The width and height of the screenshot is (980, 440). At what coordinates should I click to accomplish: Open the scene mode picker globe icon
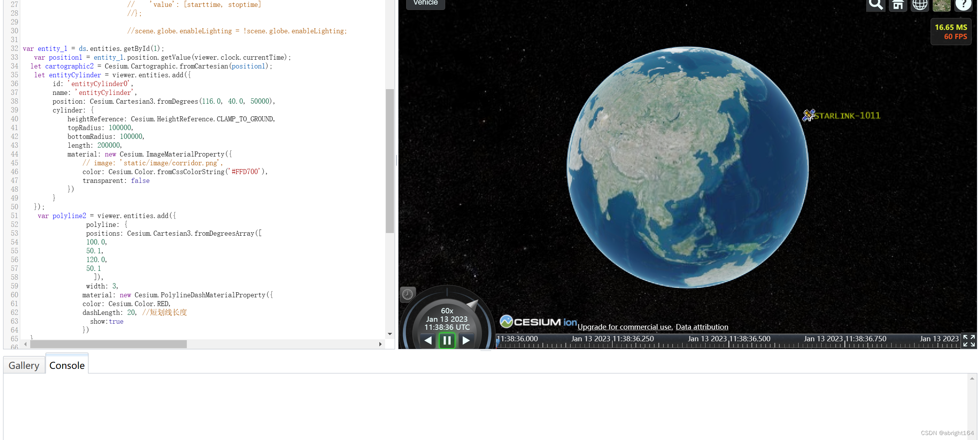(x=919, y=5)
